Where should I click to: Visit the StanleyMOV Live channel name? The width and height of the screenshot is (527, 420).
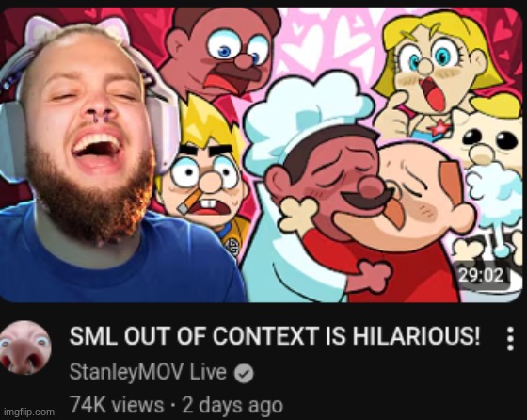click(x=148, y=372)
